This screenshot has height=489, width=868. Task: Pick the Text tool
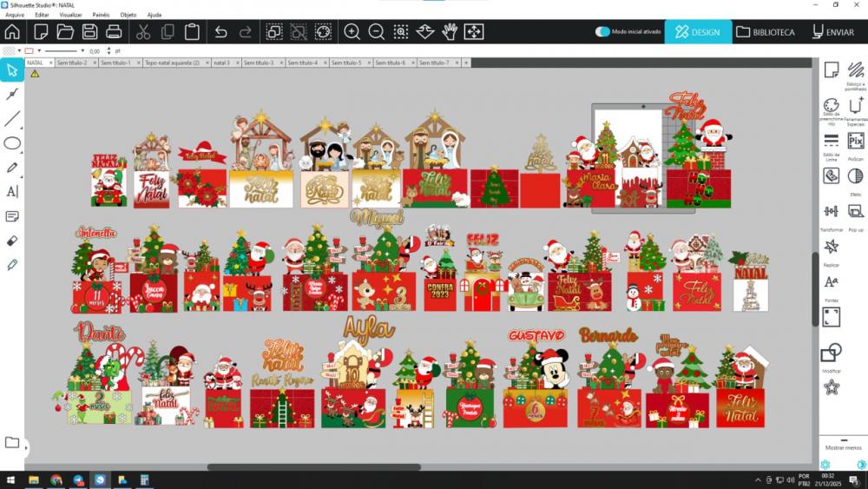(12, 192)
